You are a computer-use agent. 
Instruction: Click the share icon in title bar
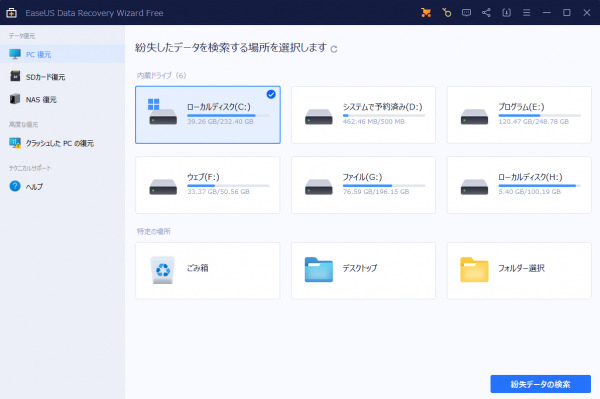click(x=486, y=13)
